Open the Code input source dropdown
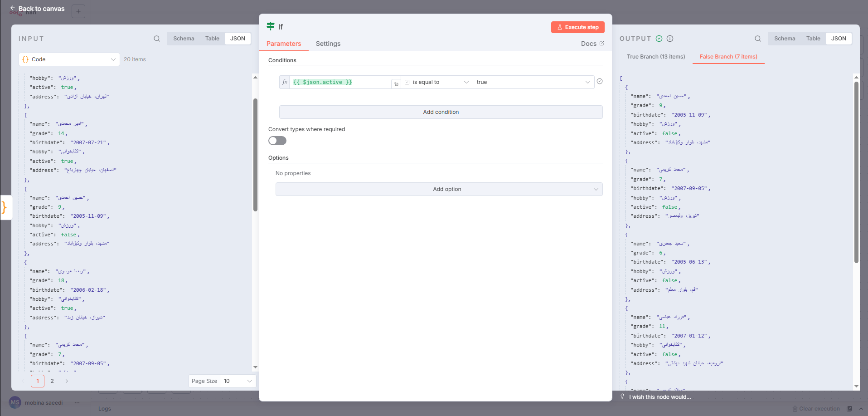The width and height of the screenshot is (868, 416). click(69, 59)
